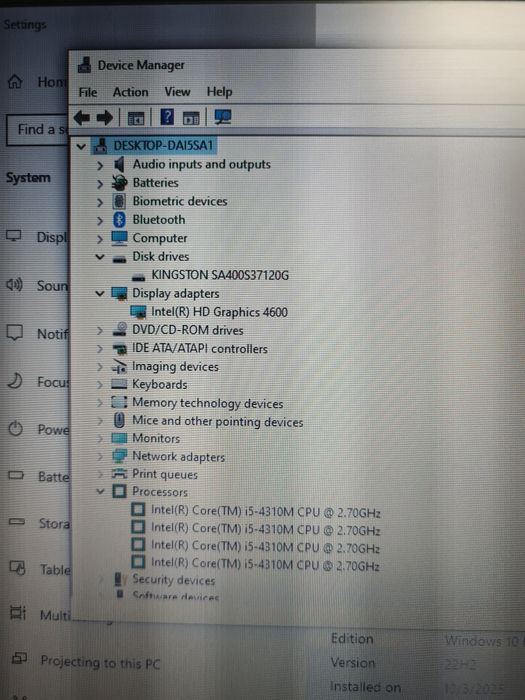Viewport: 525px width, 700px height.
Task: Click the DVD/CD-ROM drives icon
Action: (119, 329)
